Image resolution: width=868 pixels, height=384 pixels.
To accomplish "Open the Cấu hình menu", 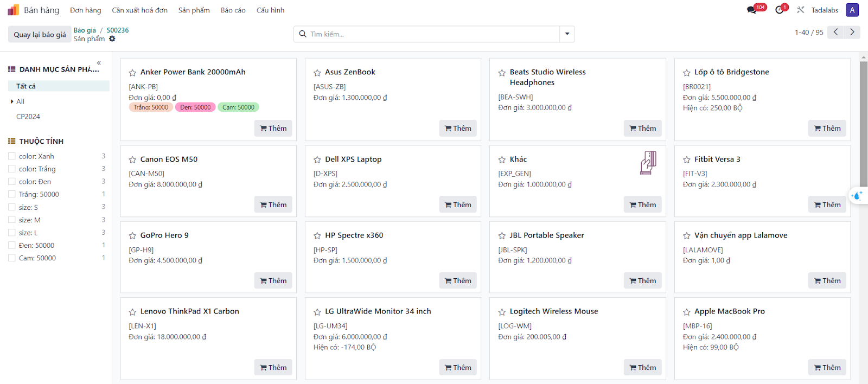I will (271, 10).
